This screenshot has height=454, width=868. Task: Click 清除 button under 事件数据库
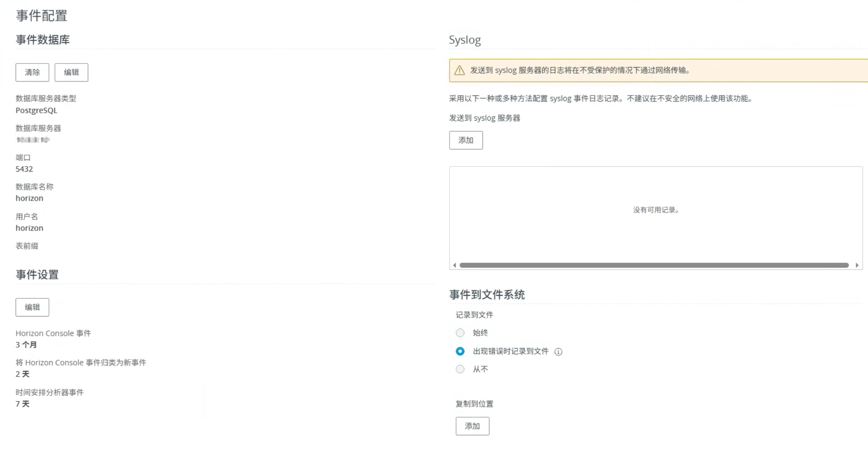[x=32, y=72]
